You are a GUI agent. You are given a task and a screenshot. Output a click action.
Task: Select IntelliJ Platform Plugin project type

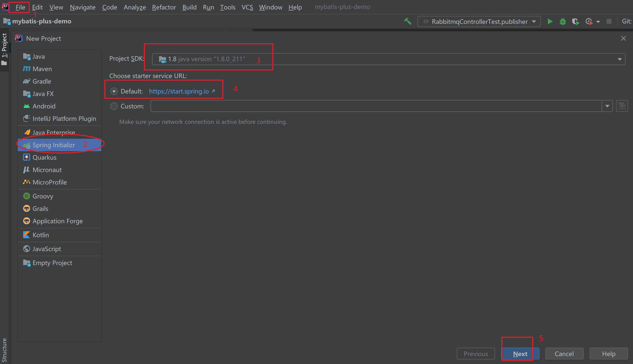point(59,119)
